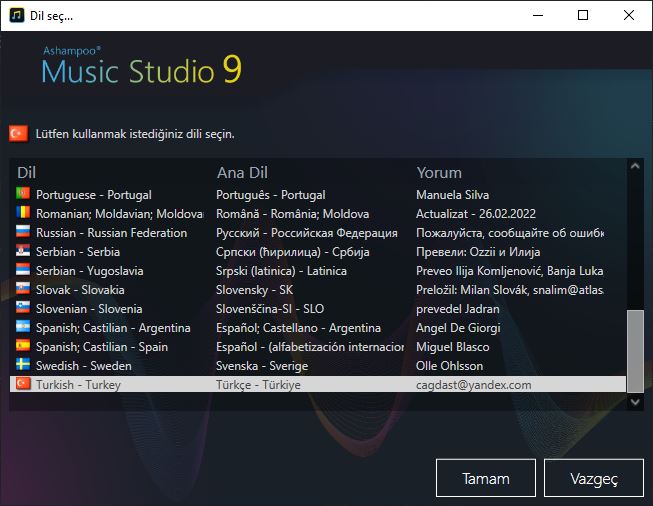Select Serbian - Serbia language
The width and height of the screenshot is (653, 506).
click(78, 252)
